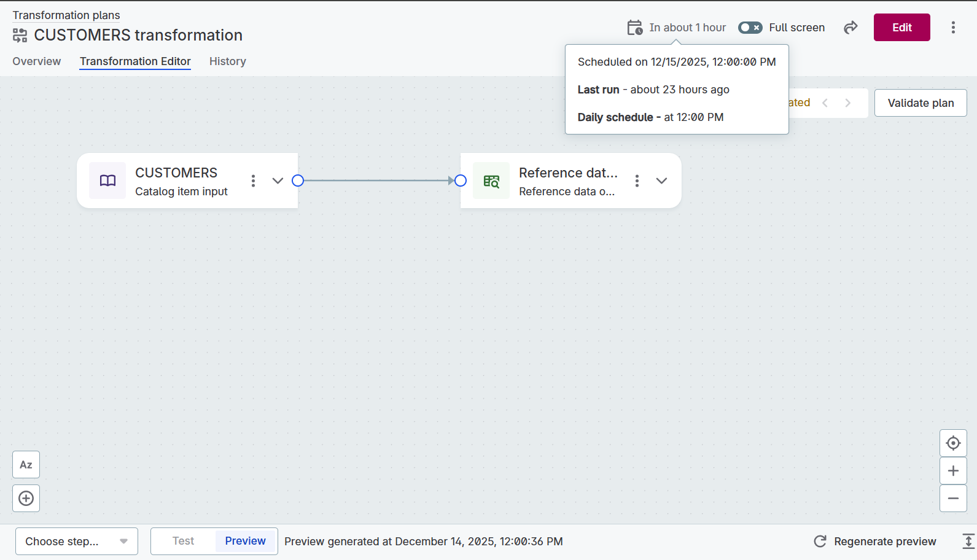
Task: Open the History tab
Action: pyautogui.click(x=227, y=61)
